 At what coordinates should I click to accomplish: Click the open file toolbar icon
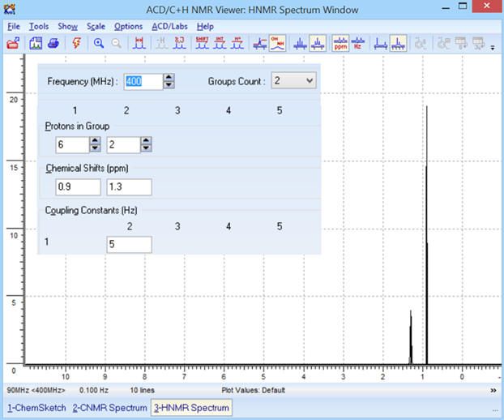click(x=13, y=43)
